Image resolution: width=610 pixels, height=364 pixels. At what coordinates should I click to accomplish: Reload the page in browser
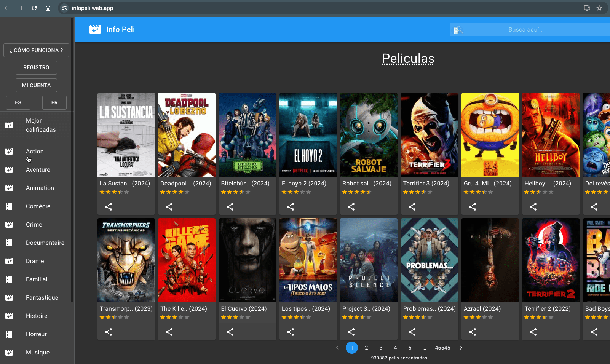(34, 8)
